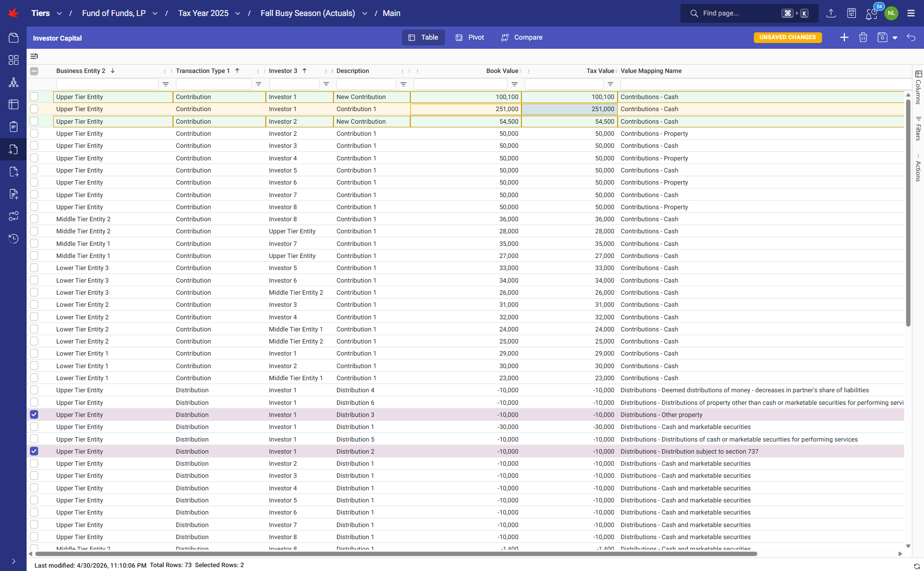
Task: Sort by Value Mapping Name header
Action: 651,71
